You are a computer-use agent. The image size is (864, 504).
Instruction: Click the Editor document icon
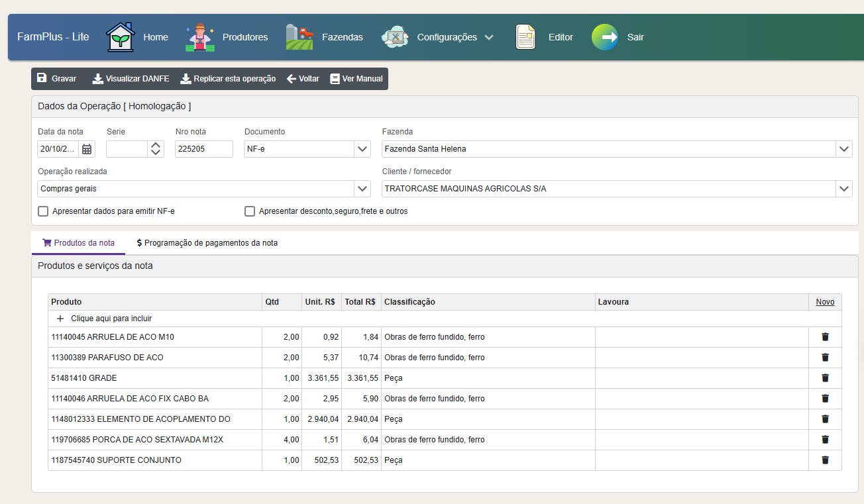(525, 37)
